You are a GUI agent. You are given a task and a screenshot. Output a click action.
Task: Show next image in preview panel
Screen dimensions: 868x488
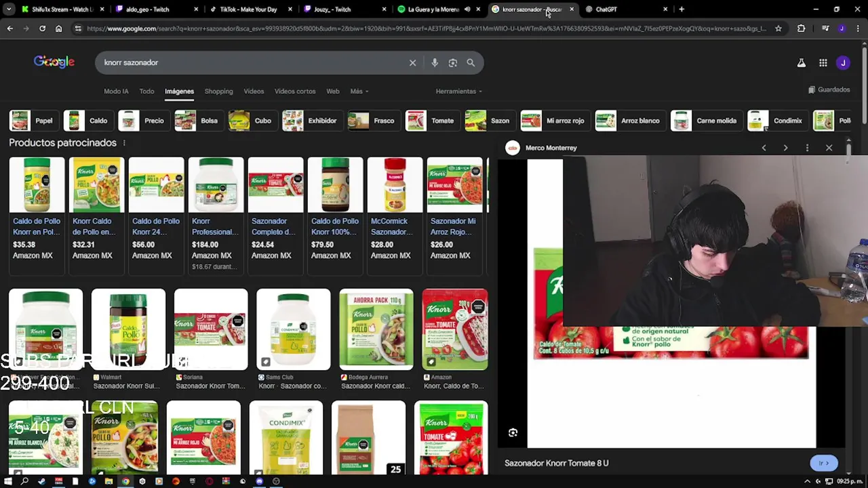[x=785, y=148]
